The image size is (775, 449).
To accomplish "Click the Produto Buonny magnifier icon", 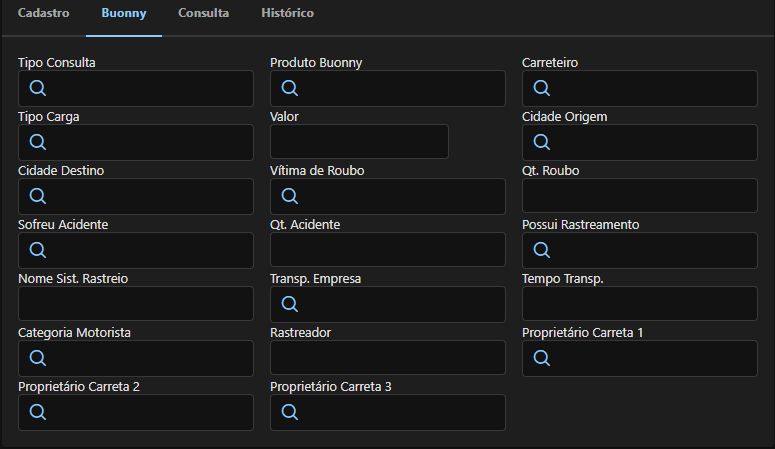I will point(290,88).
